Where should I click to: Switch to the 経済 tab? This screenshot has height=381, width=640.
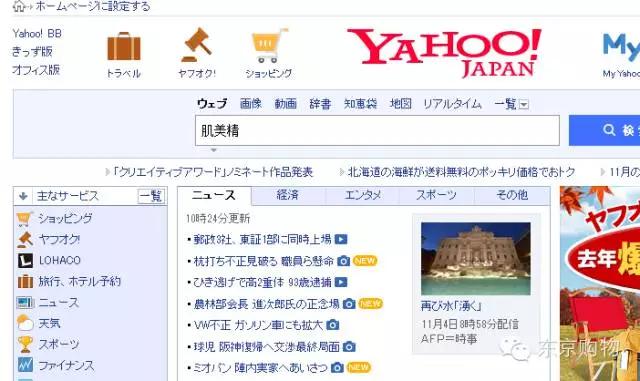point(288,195)
